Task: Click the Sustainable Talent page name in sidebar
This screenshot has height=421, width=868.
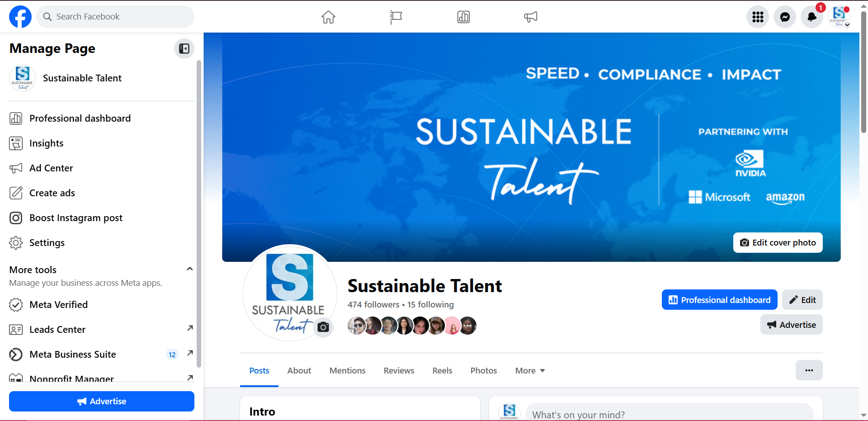Action: pyautogui.click(x=82, y=78)
